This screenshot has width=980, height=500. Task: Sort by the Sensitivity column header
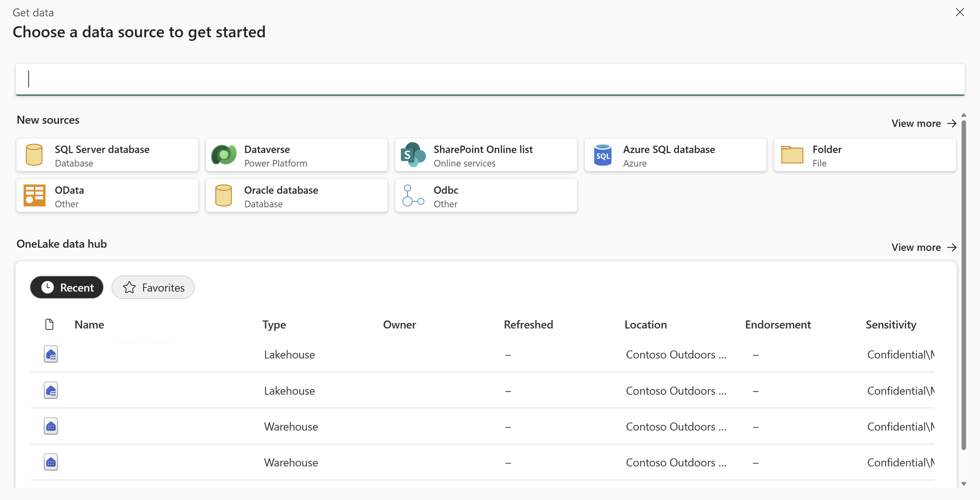coord(891,325)
